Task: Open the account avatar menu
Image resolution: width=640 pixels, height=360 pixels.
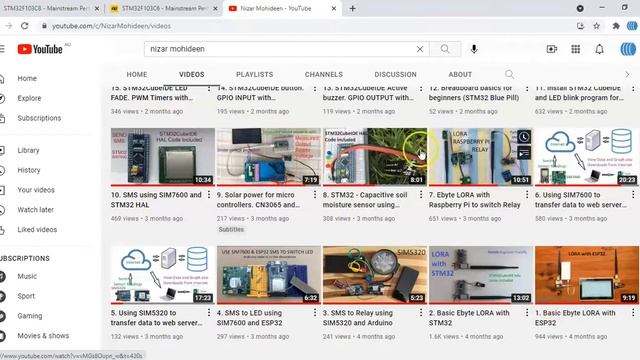Action: (628, 49)
